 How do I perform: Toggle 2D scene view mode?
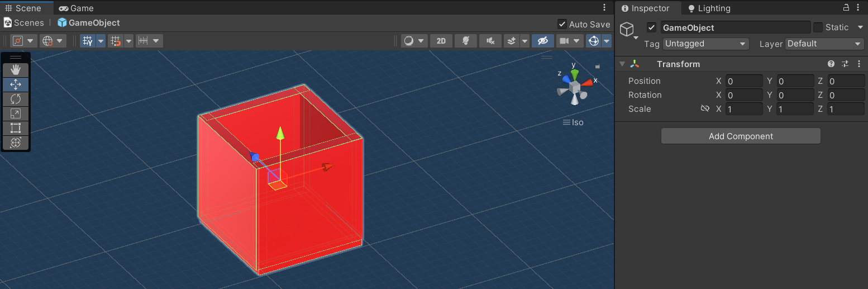tap(441, 41)
